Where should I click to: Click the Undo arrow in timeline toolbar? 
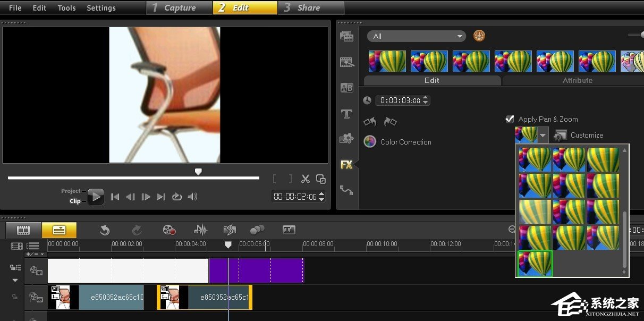105,230
